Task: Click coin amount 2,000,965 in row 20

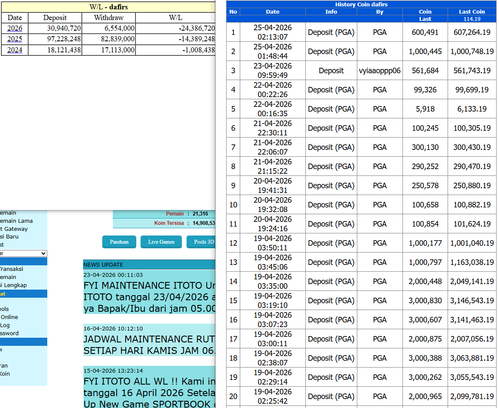Action: 425,396
